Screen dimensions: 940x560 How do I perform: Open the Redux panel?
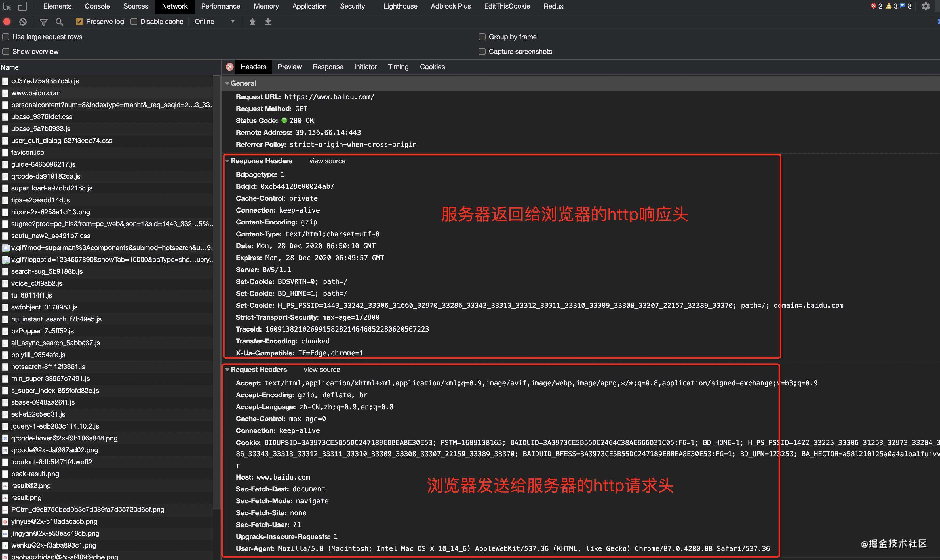pos(553,6)
